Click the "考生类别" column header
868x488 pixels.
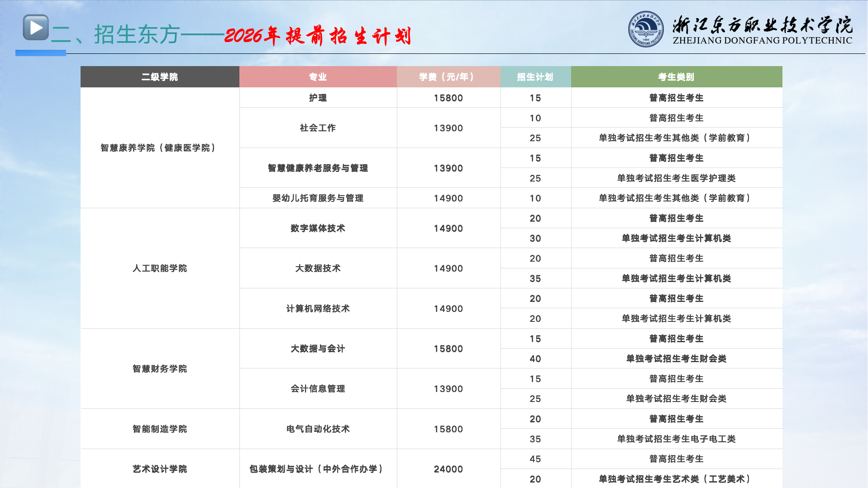[677, 77]
